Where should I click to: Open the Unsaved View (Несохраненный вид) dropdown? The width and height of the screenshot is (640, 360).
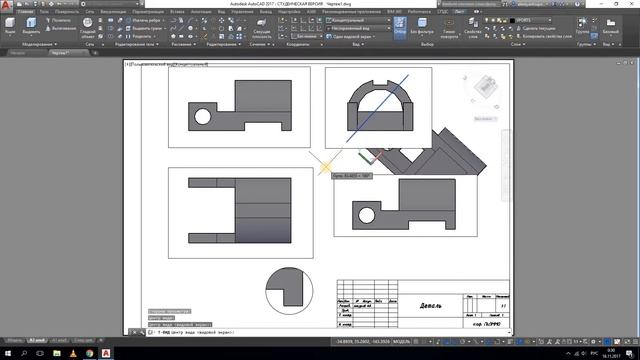(x=358, y=28)
